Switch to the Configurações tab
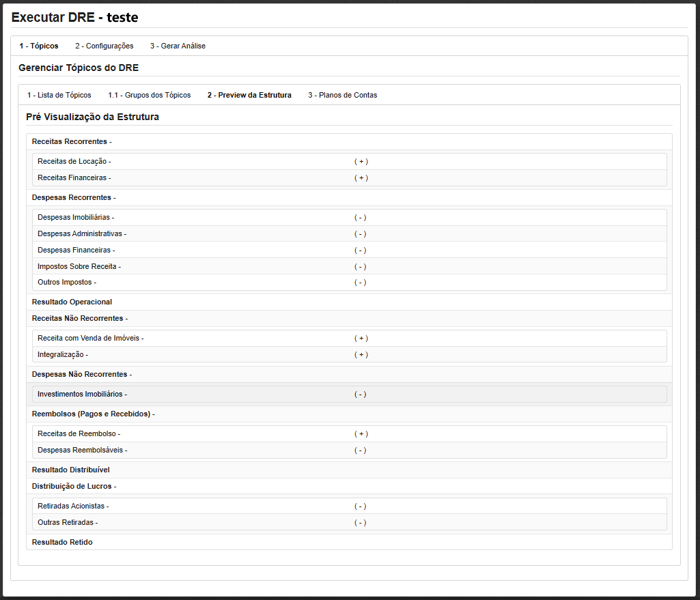 [x=104, y=46]
